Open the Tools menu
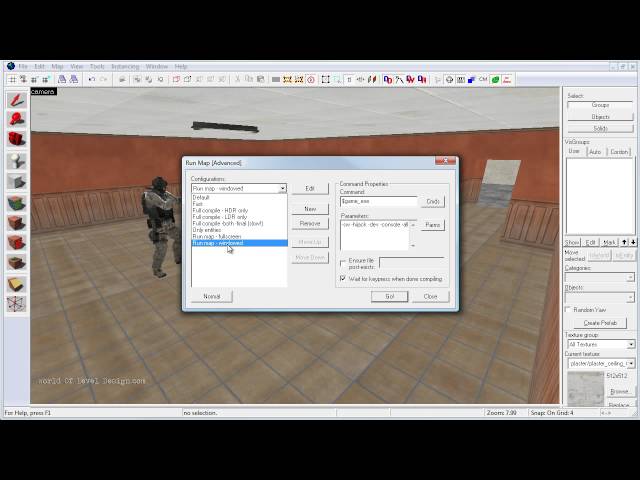Viewport: 640px width, 480px height. point(97,67)
